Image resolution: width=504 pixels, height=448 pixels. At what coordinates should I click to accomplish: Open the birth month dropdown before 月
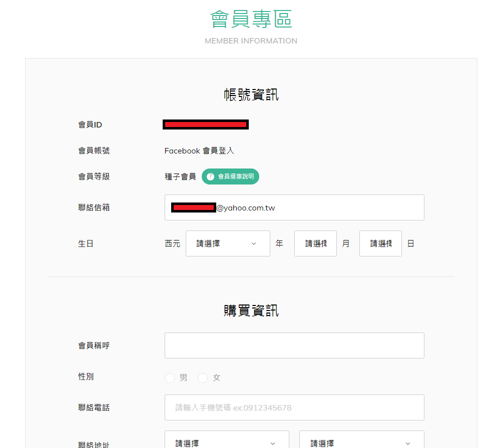(315, 243)
